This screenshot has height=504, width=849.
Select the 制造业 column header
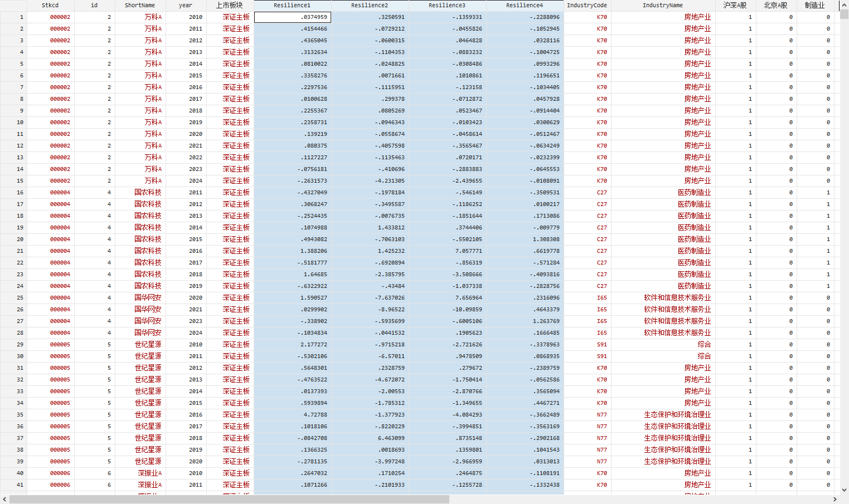[815, 5]
